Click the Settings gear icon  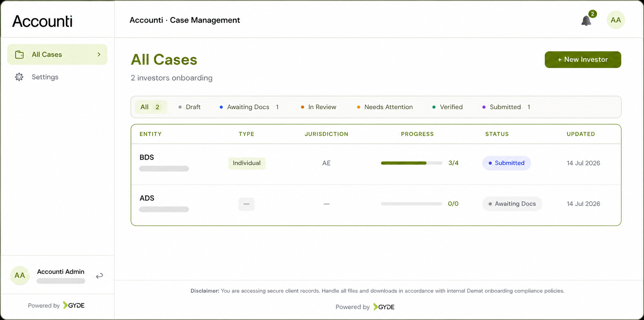[x=19, y=77]
